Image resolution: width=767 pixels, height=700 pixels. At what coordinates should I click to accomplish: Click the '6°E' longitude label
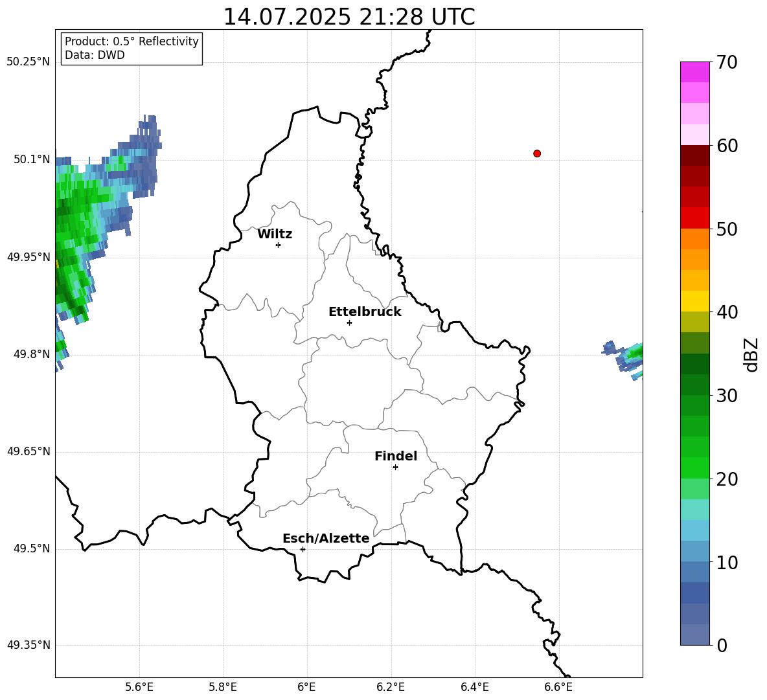pos(306,688)
